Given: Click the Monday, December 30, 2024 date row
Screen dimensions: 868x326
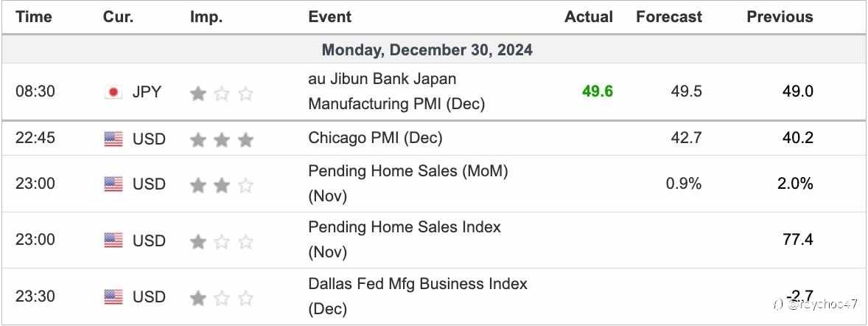Looking at the screenshot, I should tap(427, 50).
